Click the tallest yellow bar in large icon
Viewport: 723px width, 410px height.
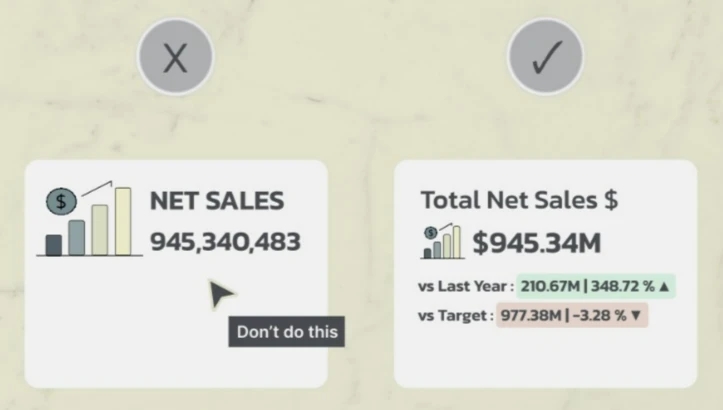123,221
